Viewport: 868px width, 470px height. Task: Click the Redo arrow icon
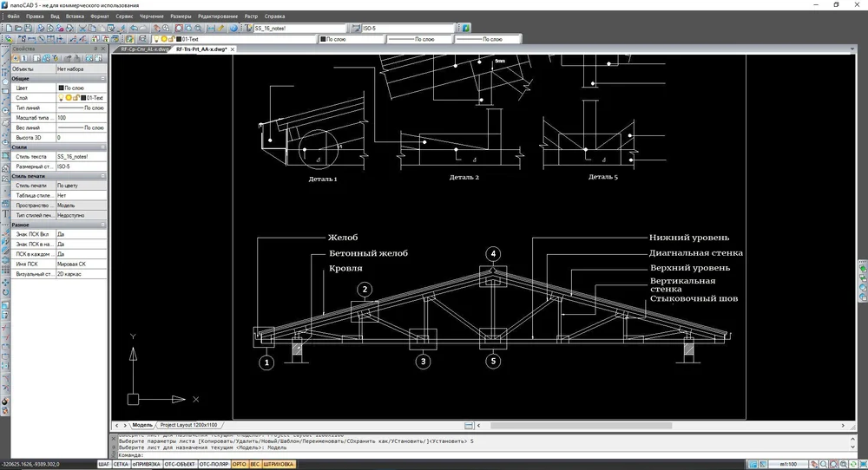(x=143, y=28)
